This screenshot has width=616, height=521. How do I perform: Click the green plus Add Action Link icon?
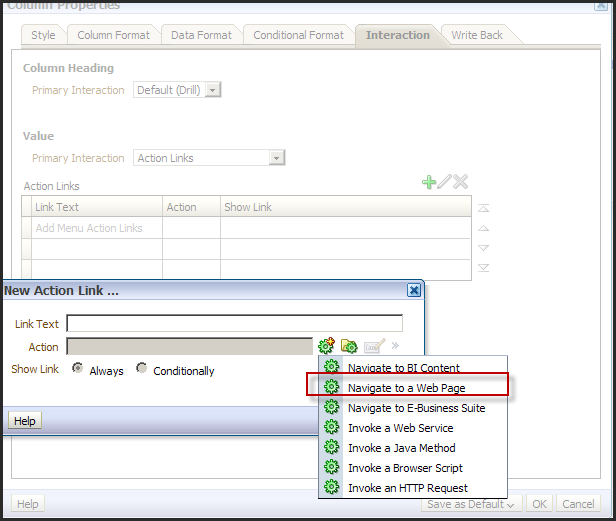tap(429, 182)
